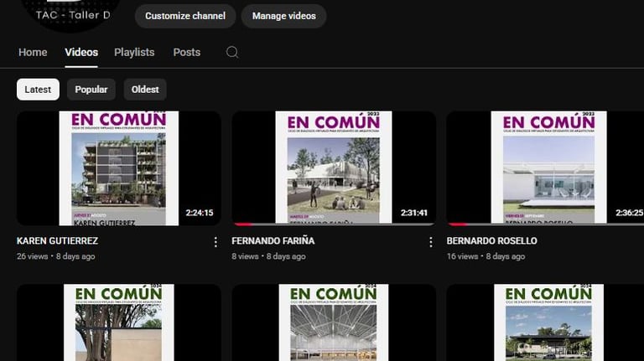Sort videos by Popular
This screenshot has height=361, width=644.
pyautogui.click(x=91, y=90)
